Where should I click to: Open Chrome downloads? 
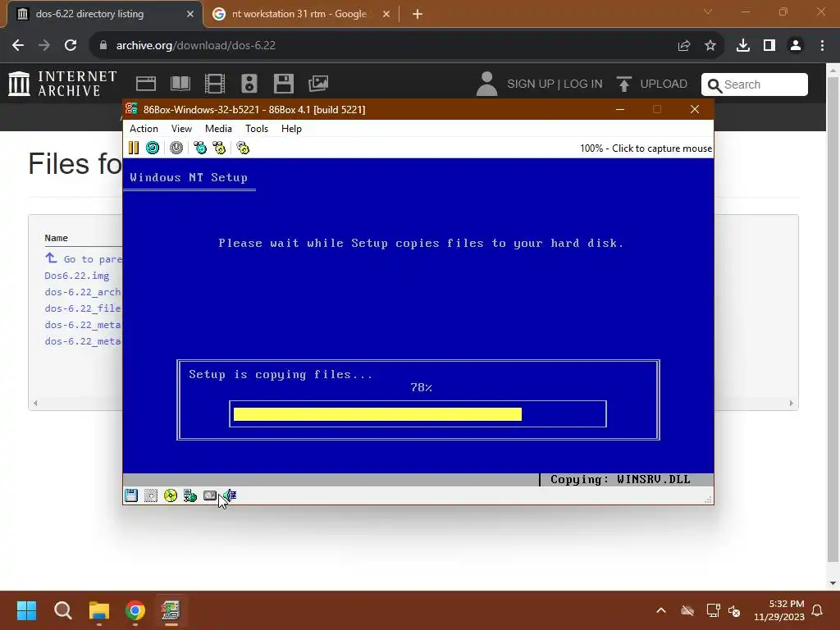[x=743, y=46]
